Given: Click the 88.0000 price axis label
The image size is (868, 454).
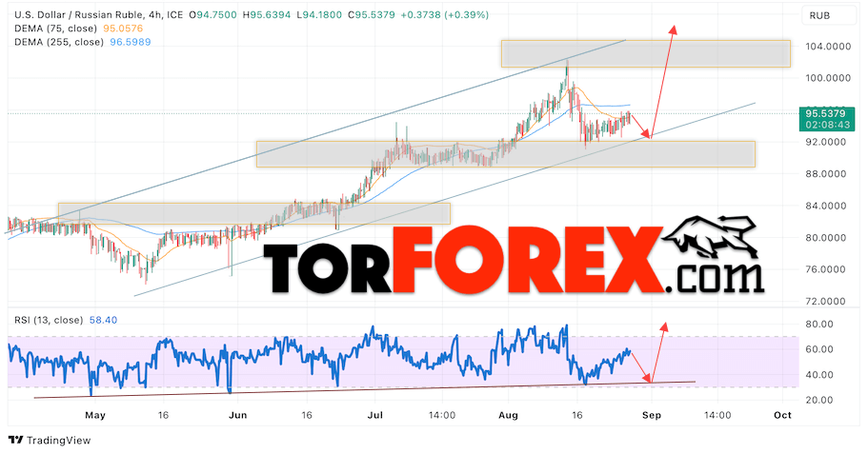Looking at the screenshot, I should [825, 173].
